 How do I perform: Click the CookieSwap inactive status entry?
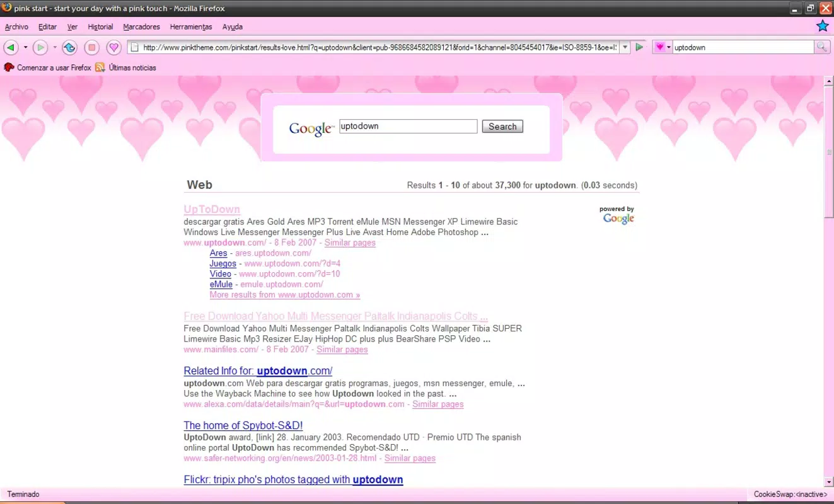click(791, 495)
